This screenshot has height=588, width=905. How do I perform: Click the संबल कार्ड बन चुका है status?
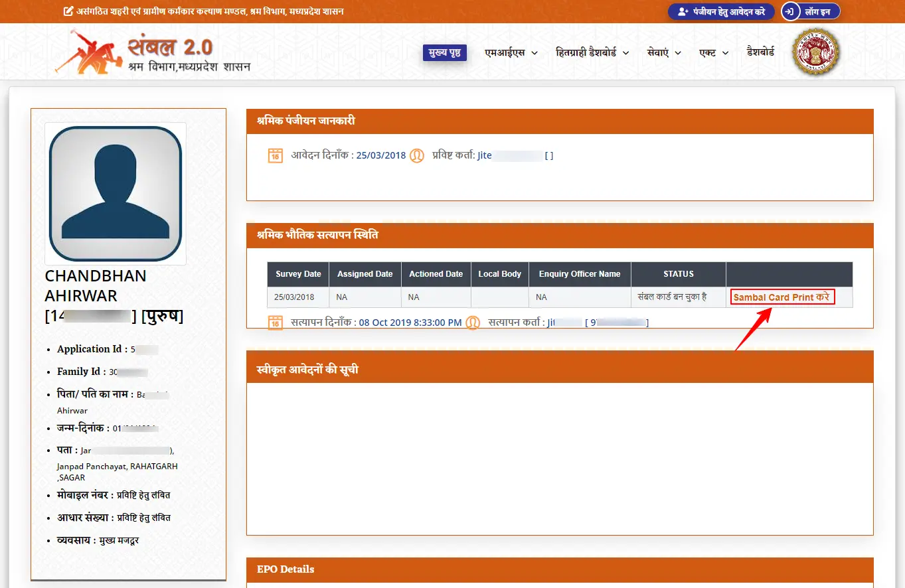click(x=672, y=297)
